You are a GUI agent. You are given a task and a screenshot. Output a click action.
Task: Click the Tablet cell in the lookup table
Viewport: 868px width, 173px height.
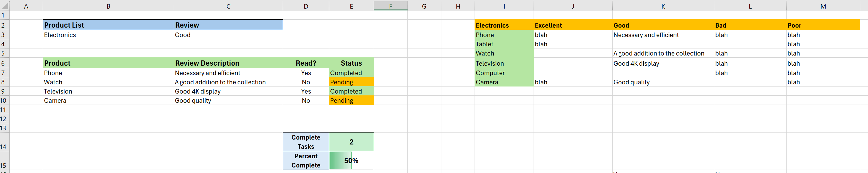tap(504, 44)
